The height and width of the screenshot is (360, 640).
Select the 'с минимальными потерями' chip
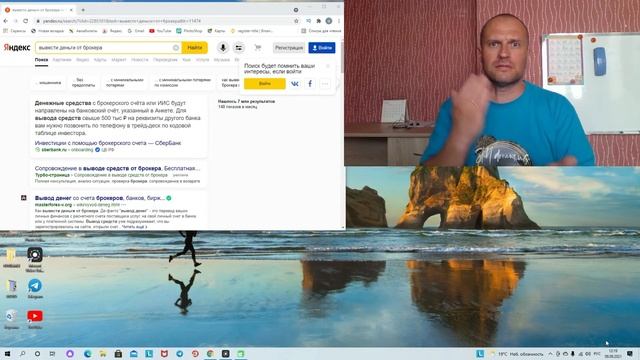pyautogui.click(x=124, y=83)
